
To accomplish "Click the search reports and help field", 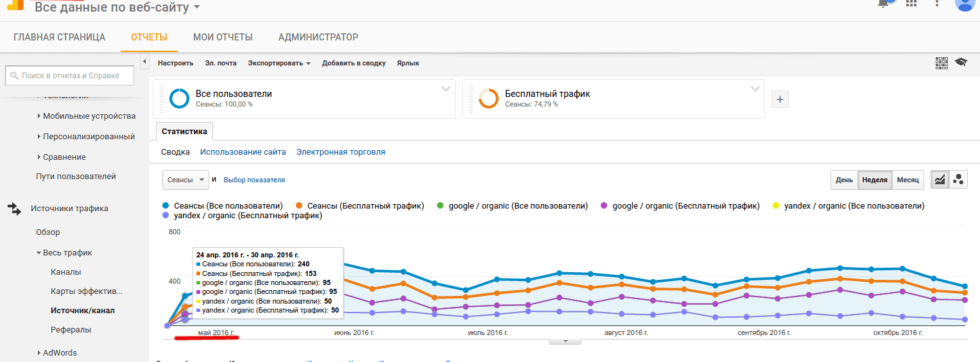I will (x=70, y=76).
